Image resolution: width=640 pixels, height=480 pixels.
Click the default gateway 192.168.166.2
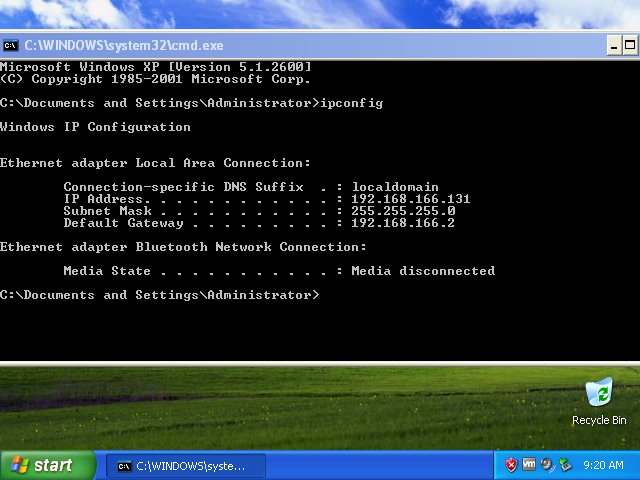click(x=403, y=223)
